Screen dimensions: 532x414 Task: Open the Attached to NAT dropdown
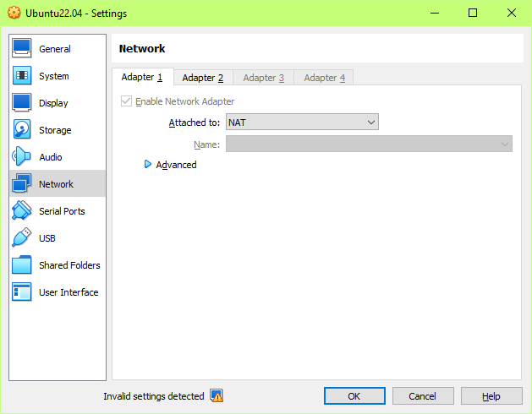(302, 122)
